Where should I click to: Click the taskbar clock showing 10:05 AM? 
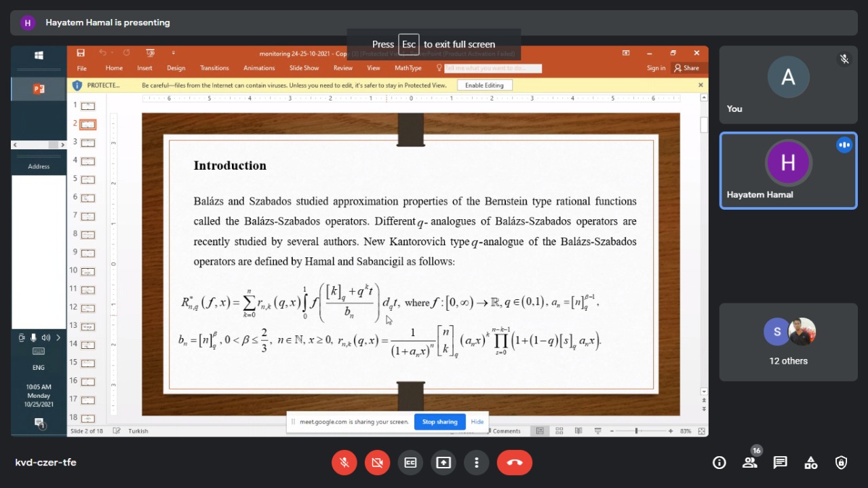39,395
